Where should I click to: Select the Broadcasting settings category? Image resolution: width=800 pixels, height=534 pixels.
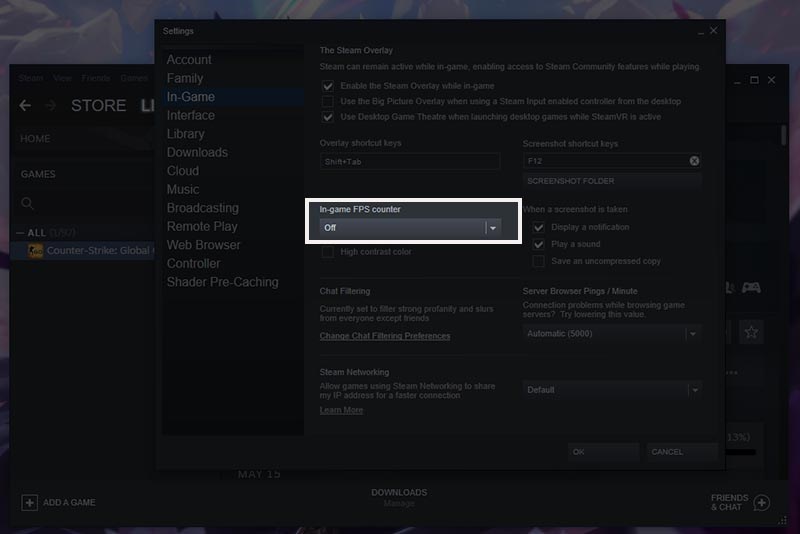(203, 208)
